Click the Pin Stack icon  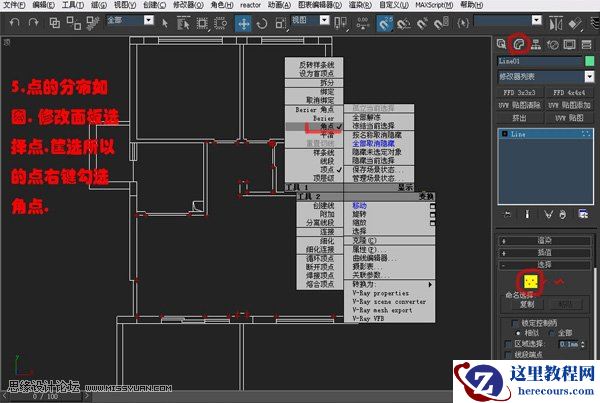507,214
